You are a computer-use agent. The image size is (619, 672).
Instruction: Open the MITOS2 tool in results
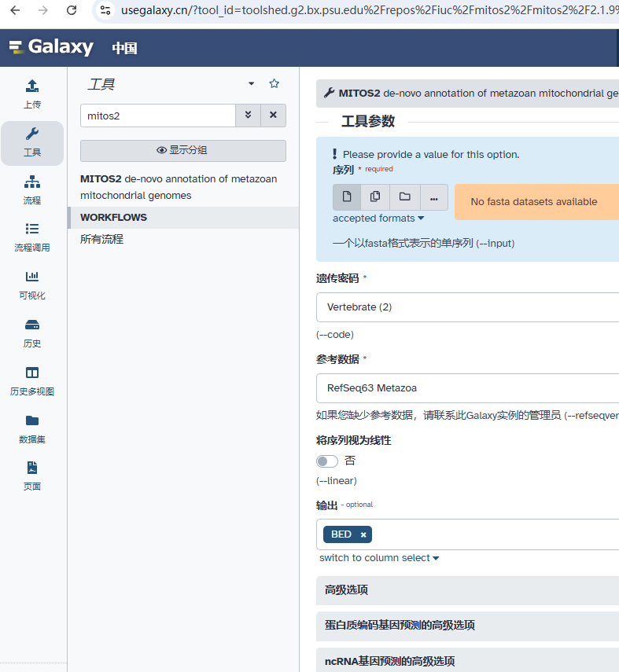point(179,187)
